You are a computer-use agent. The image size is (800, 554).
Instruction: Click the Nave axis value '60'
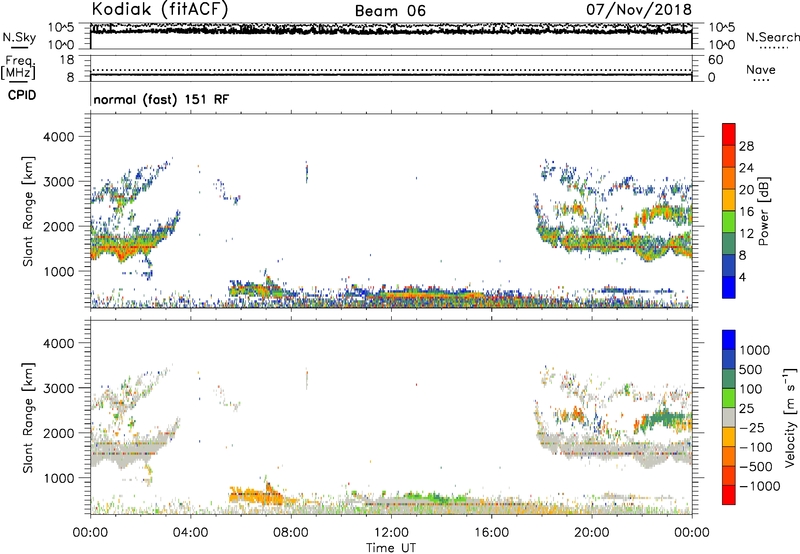tap(716, 60)
